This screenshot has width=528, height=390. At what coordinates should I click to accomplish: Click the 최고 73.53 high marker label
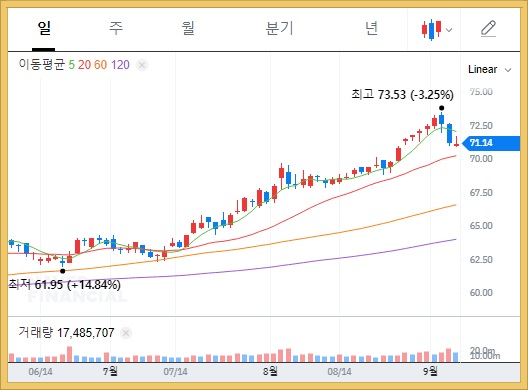(402, 95)
